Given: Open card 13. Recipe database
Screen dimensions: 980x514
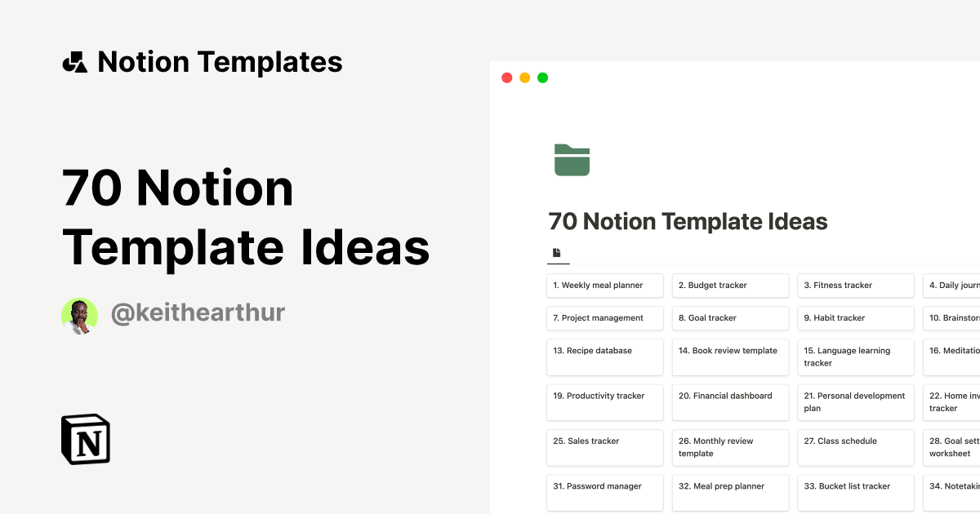Looking at the screenshot, I should pos(605,357).
